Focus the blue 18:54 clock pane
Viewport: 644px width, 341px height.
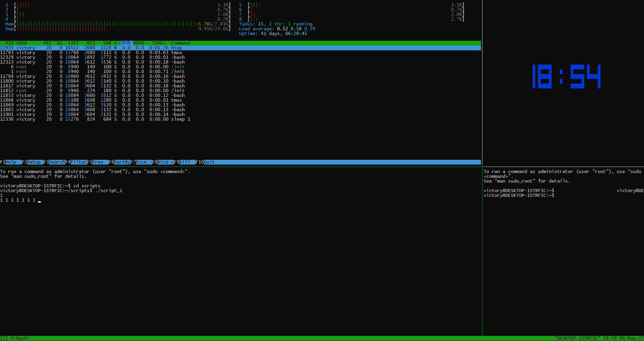[x=566, y=77]
